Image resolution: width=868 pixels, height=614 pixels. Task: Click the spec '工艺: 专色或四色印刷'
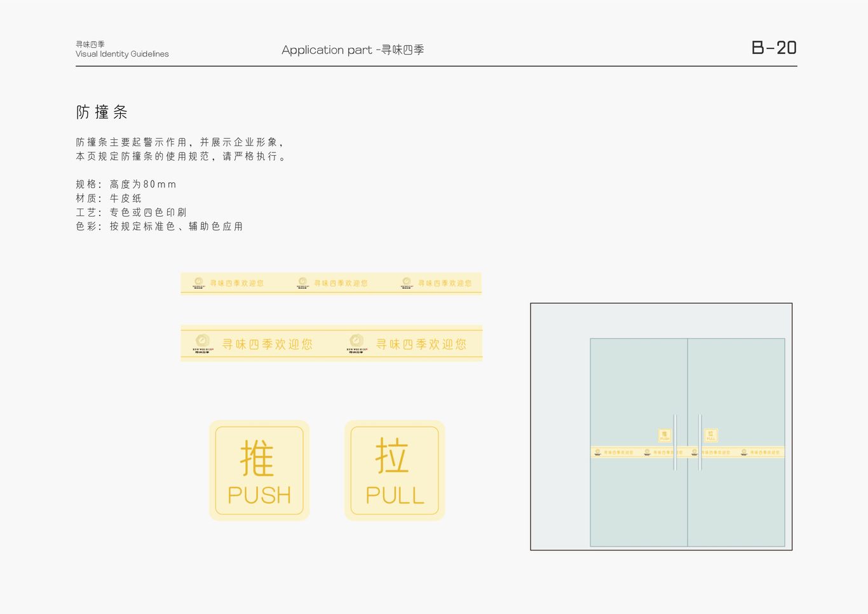click(132, 212)
